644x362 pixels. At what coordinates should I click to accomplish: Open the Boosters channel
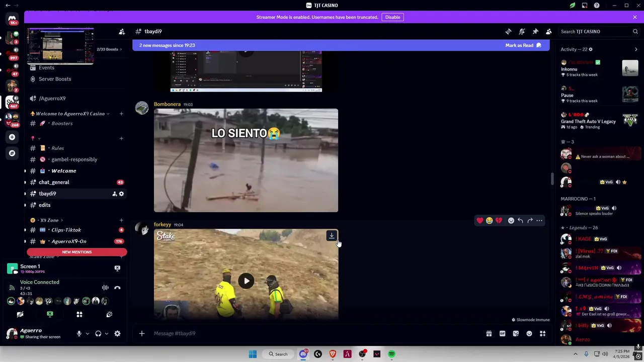click(x=62, y=123)
